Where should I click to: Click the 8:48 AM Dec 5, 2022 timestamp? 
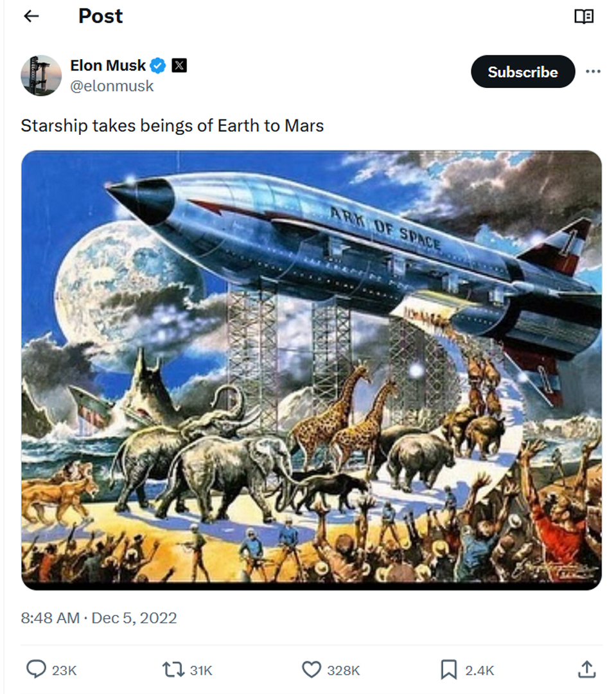click(99, 618)
